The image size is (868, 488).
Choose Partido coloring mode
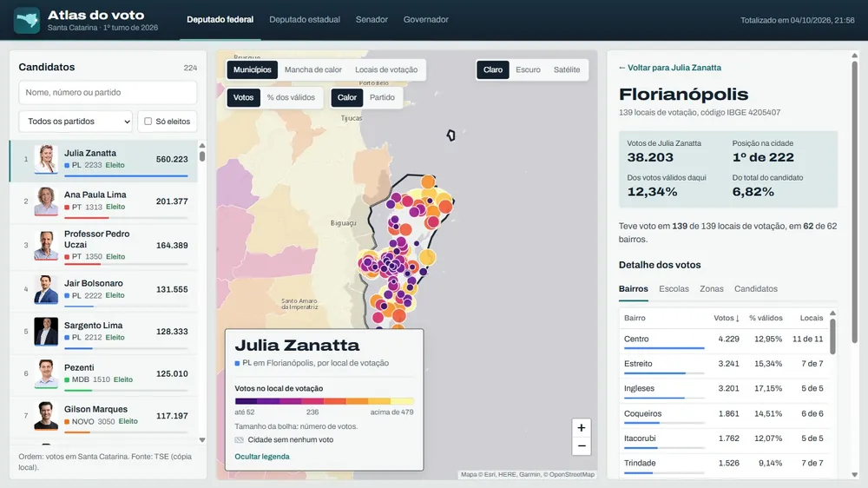point(383,97)
